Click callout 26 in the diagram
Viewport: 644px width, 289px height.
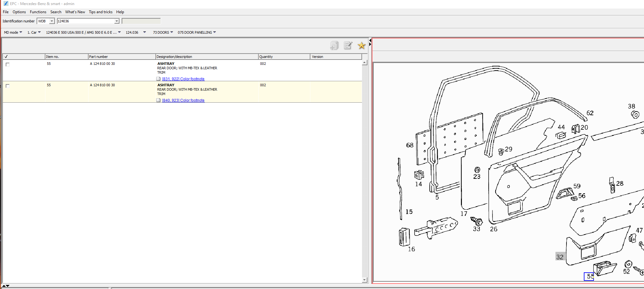click(493, 229)
